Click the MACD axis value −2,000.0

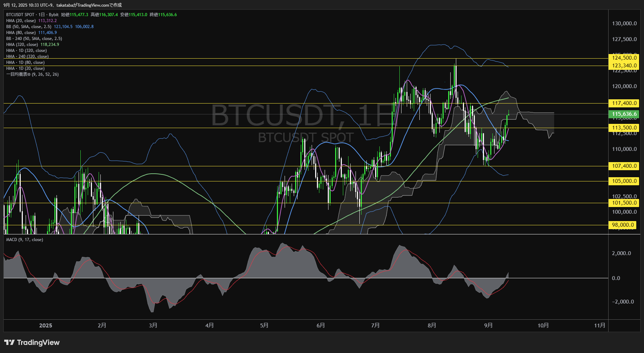623,302
